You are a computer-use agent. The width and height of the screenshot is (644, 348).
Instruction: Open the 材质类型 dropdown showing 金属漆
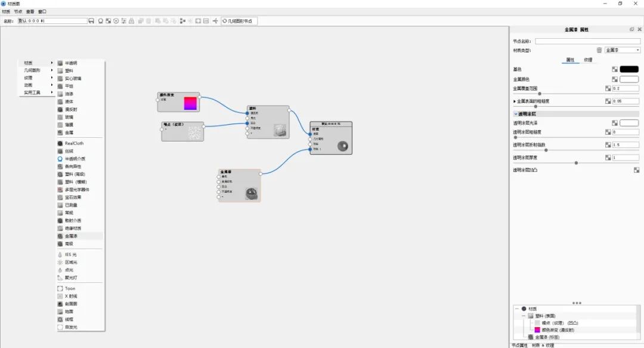pos(623,50)
